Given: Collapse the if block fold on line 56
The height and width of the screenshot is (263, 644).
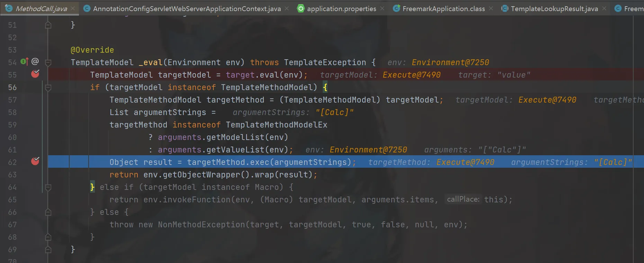Looking at the screenshot, I should click(x=48, y=88).
